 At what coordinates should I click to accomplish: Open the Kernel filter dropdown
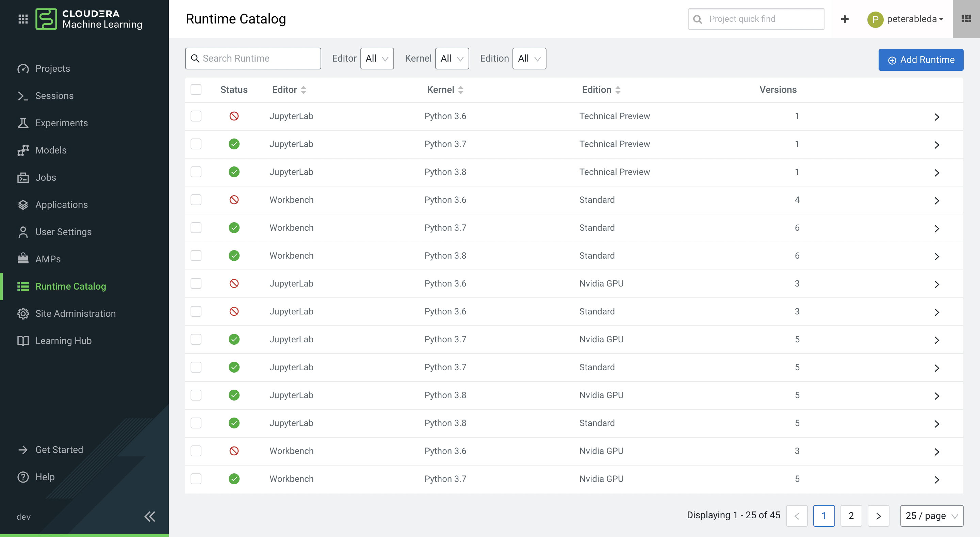click(x=452, y=58)
